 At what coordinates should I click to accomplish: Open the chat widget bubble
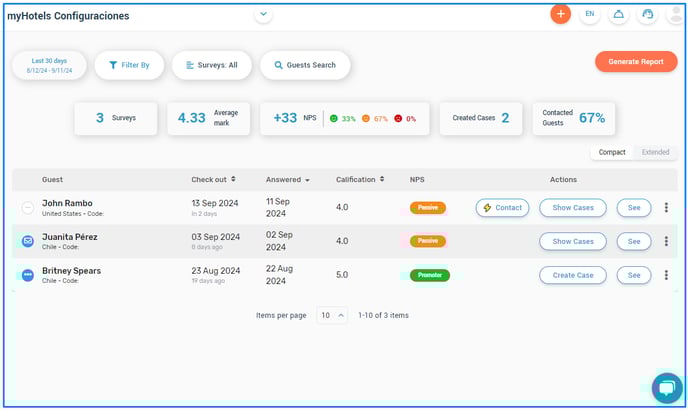coord(666,387)
